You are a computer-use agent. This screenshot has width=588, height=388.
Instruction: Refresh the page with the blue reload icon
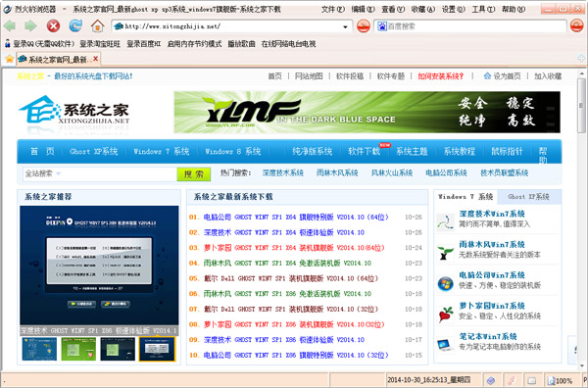[x=75, y=25]
